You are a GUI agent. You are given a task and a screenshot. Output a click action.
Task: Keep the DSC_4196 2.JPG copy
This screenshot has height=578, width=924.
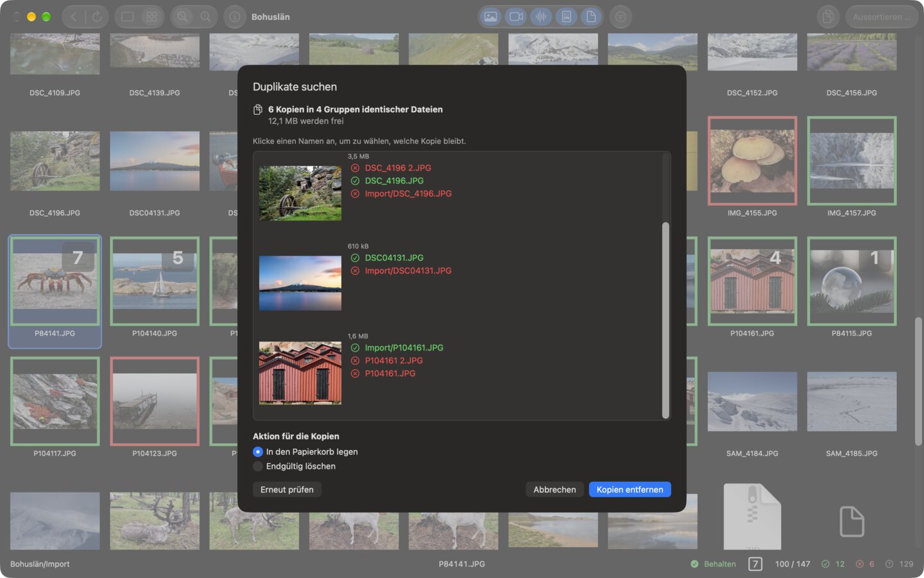click(x=398, y=168)
